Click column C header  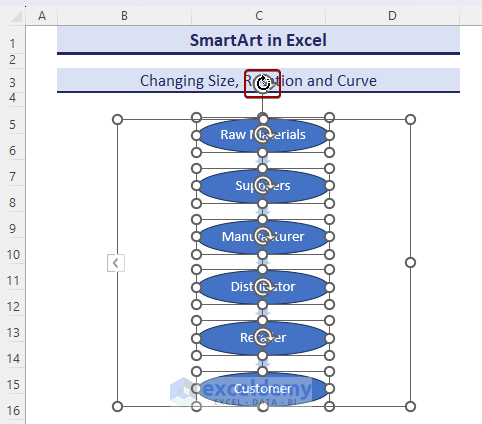259,16
